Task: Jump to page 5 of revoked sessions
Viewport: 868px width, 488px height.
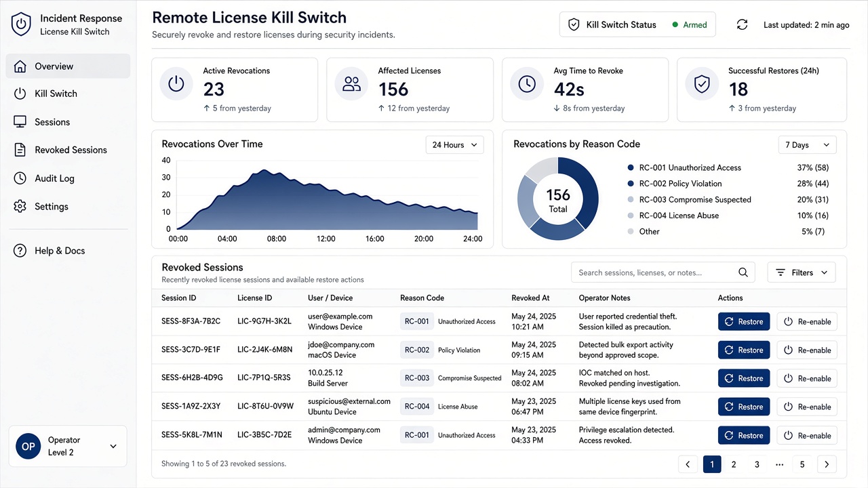Action: [802, 464]
